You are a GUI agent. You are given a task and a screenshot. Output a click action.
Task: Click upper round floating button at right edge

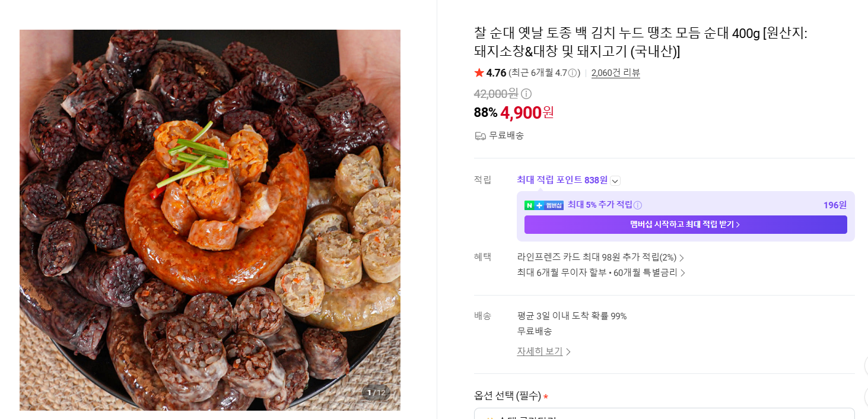[x=866, y=365]
